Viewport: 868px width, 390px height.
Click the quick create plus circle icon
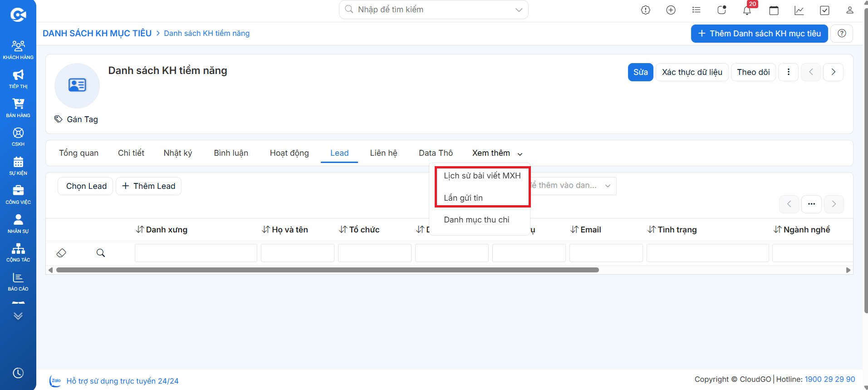click(671, 10)
